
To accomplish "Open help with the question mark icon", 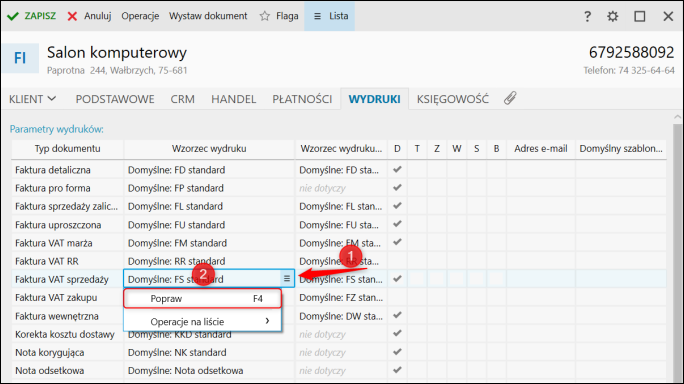I will coord(587,17).
